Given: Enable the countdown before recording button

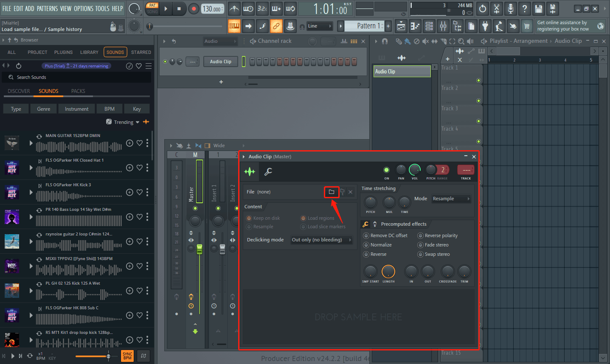Looking at the screenshot, I should 262,8.
